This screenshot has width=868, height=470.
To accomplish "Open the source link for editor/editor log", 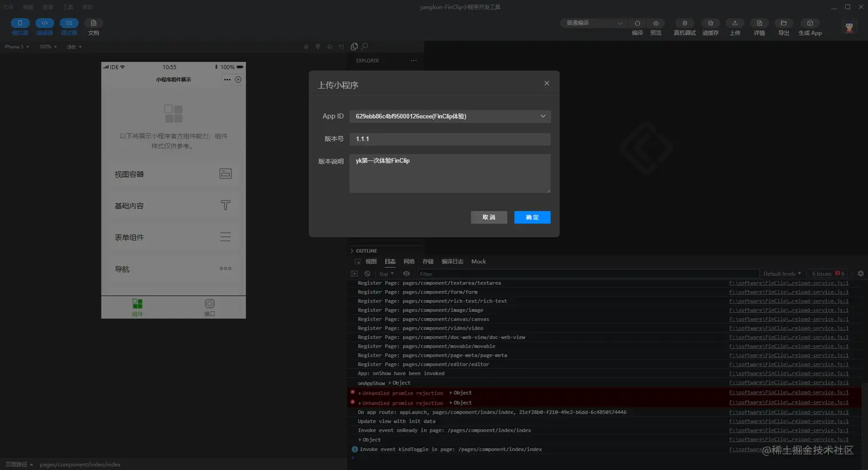I will click(789, 364).
